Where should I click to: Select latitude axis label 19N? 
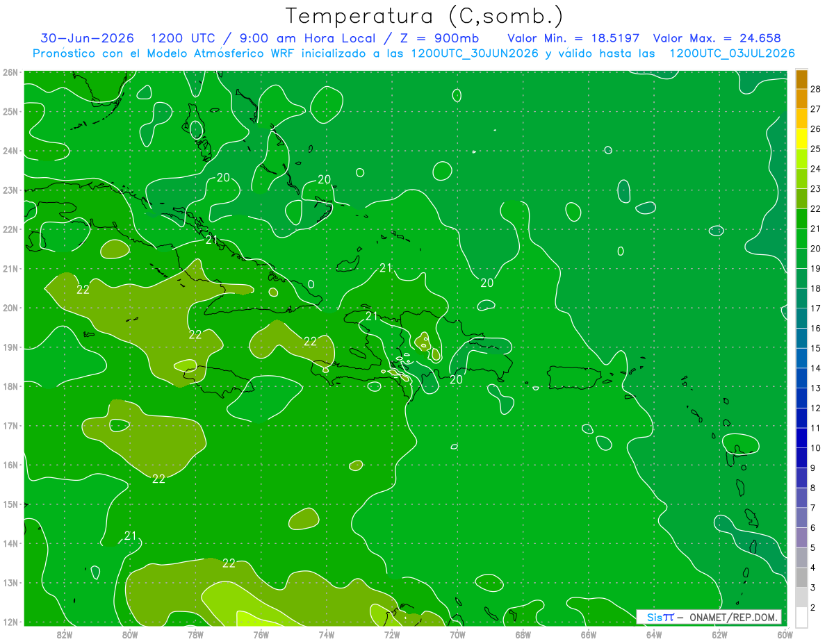10,347
